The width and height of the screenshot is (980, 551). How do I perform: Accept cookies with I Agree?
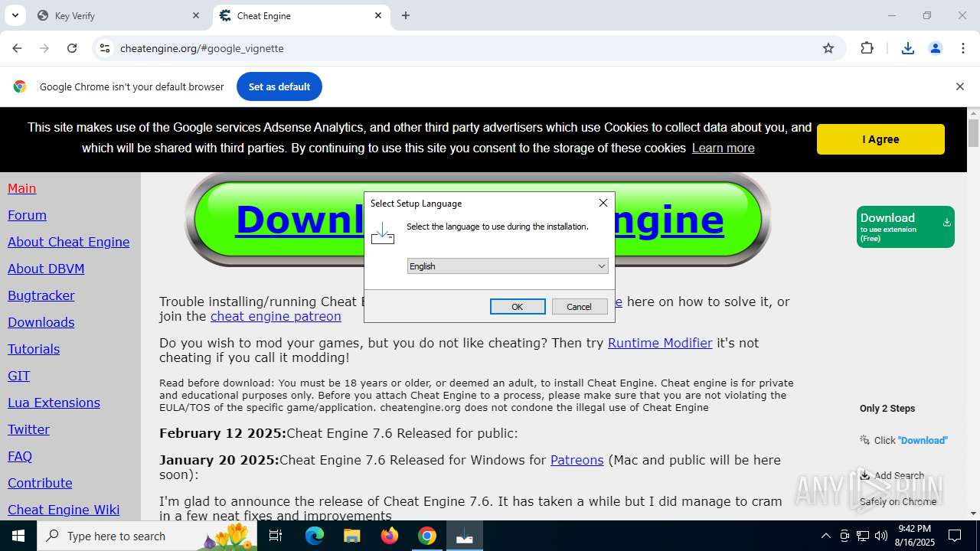coord(880,139)
